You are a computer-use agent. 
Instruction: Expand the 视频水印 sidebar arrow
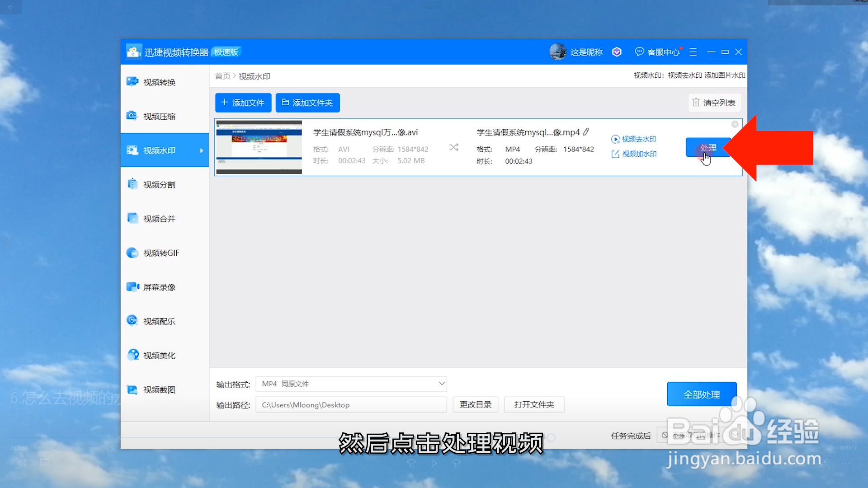202,150
